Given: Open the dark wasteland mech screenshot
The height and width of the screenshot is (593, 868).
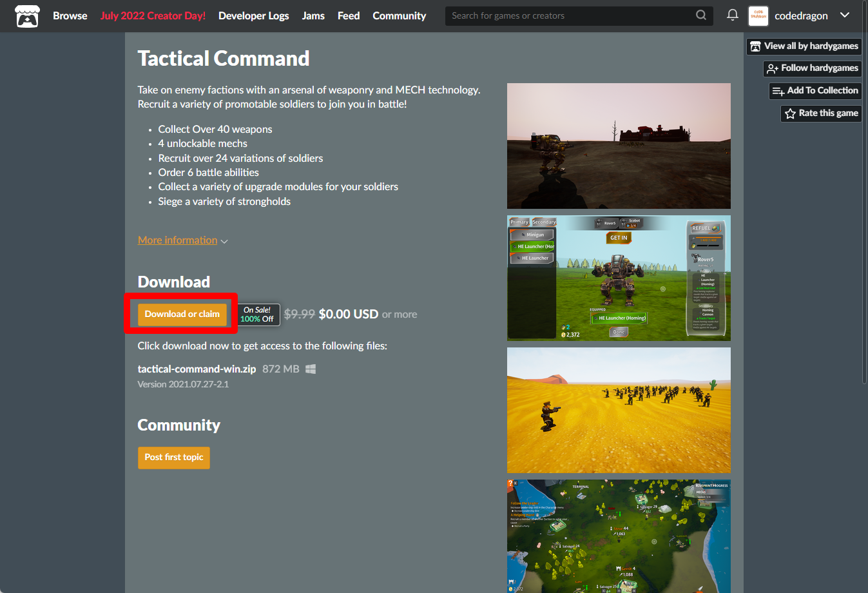Looking at the screenshot, I should 619,146.
